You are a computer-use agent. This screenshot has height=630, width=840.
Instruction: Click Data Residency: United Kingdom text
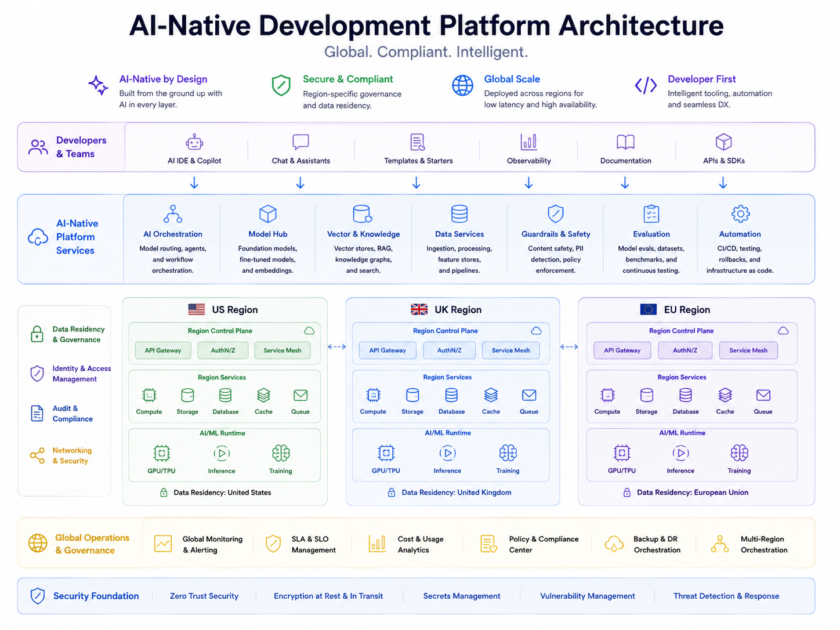(457, 493)
